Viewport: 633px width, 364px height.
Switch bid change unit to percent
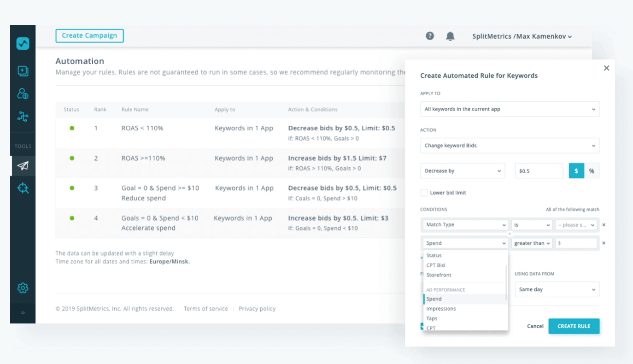tap(592, 171)
